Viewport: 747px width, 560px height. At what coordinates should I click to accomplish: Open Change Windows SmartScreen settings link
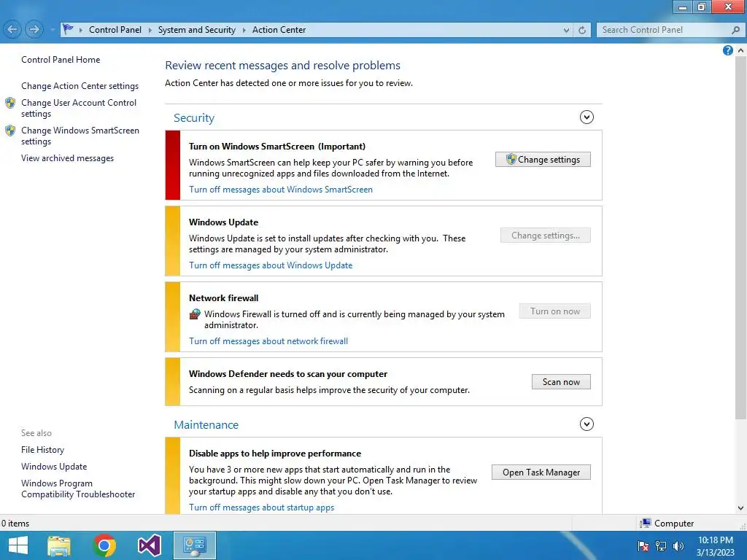point(80,136)
